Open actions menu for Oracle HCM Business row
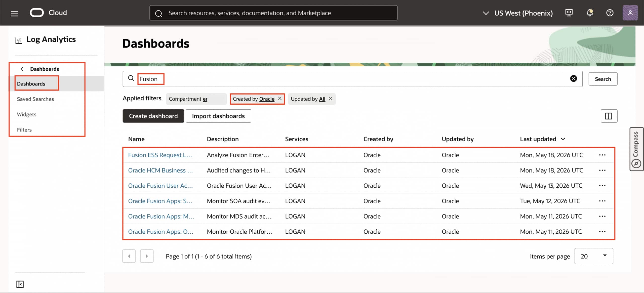Viewport: 644px width, 293px height. tap(602, 170)
